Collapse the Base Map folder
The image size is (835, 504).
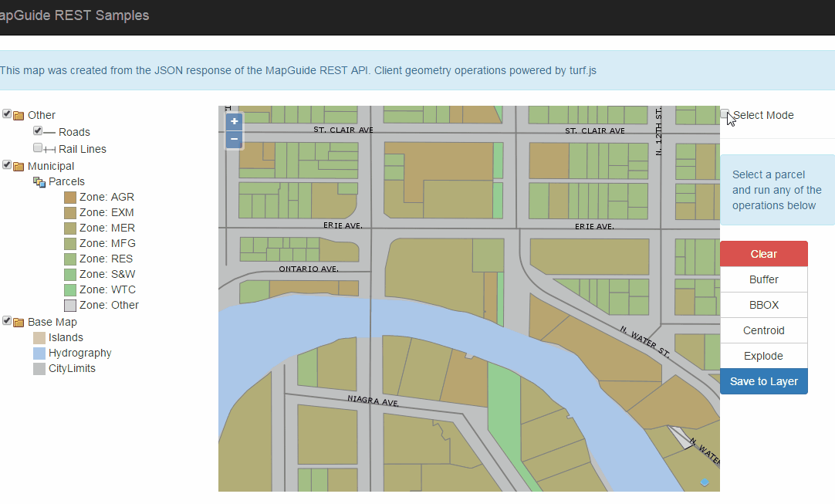(x=19, y=321)
